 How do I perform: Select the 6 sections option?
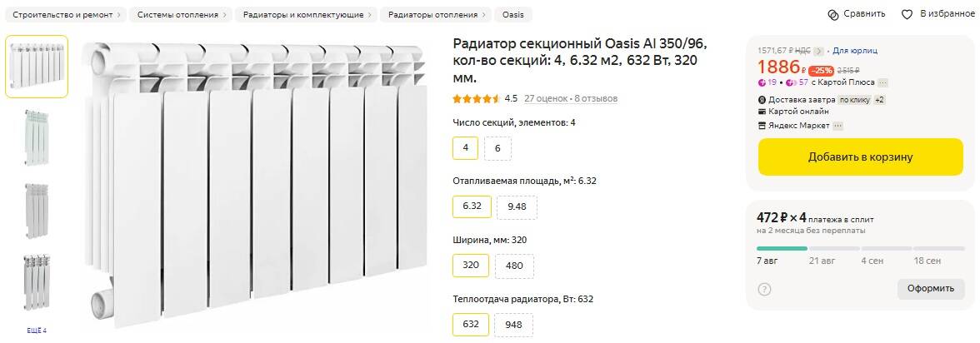(497, 148)
